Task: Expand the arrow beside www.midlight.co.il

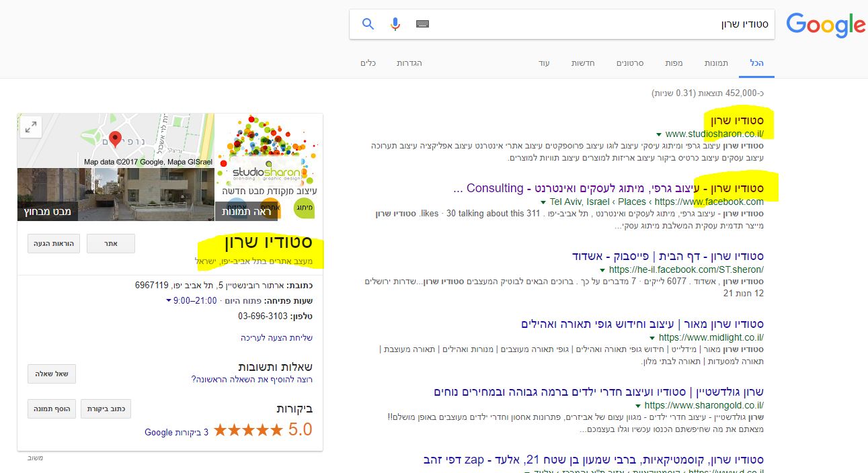Action: (x=652, y=338)
